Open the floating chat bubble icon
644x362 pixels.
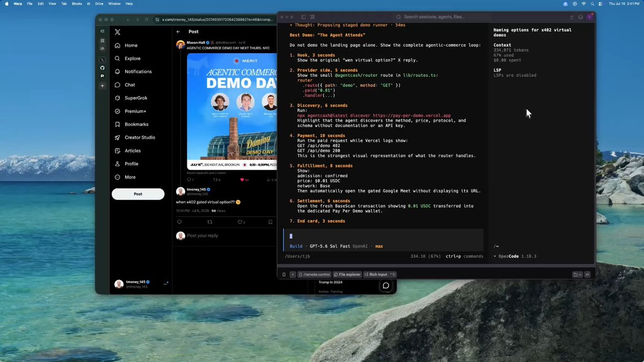[385, 285]
